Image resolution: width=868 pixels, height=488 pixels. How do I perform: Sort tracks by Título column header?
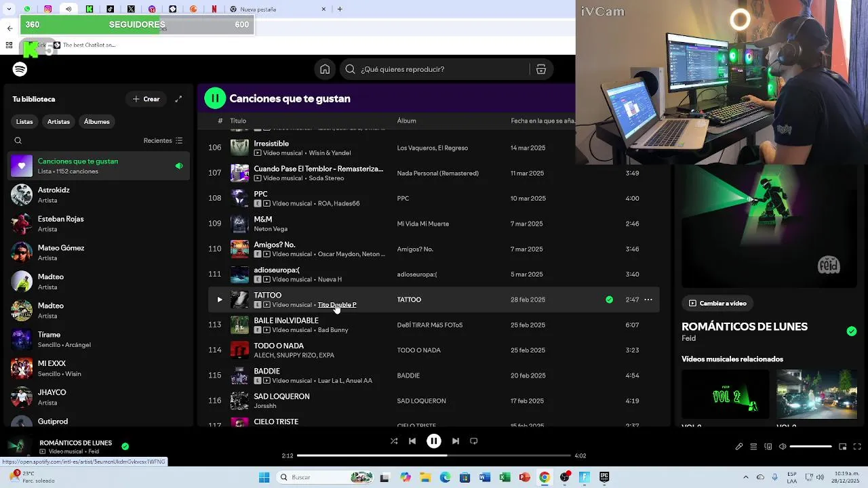[238, 121]
